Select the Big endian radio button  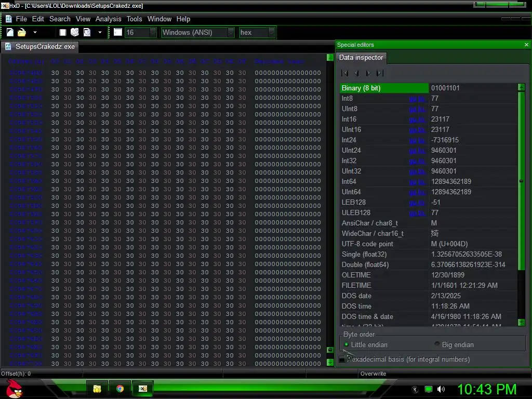coord(437,344)
